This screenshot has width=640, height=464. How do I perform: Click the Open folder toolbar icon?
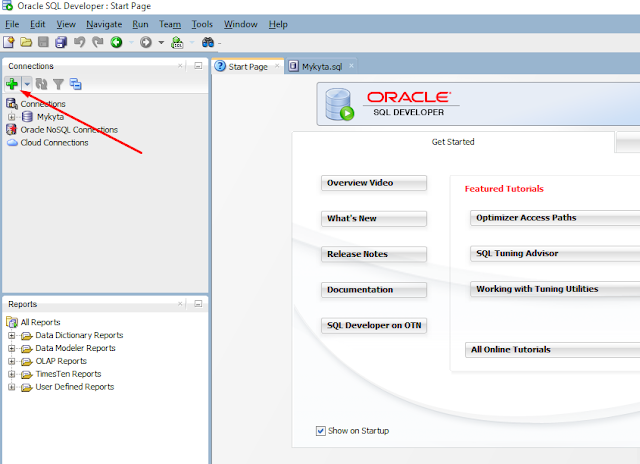(x=26, y=42)
